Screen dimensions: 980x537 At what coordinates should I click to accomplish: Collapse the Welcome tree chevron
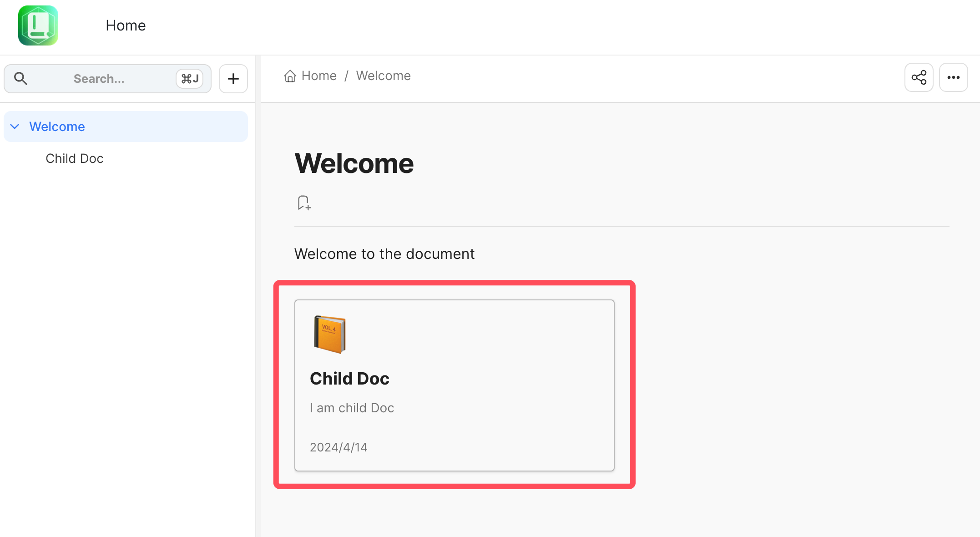pyautogui.click(x=15, y=127)
